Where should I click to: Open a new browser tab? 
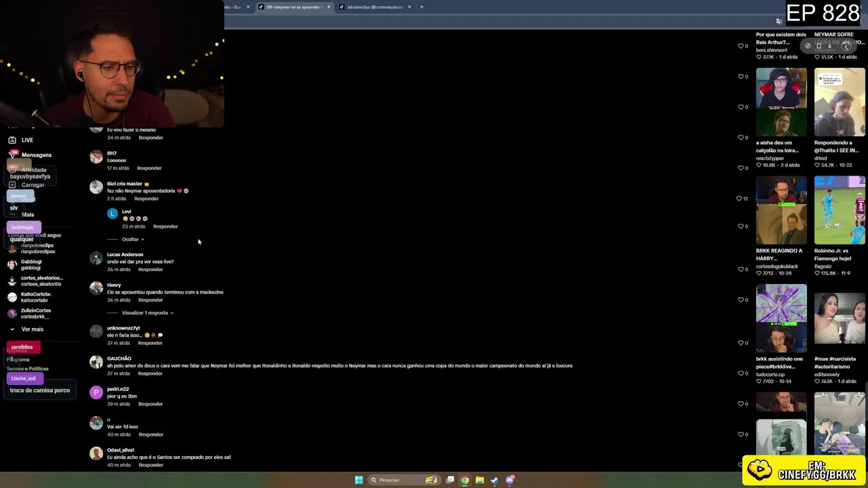421,7
